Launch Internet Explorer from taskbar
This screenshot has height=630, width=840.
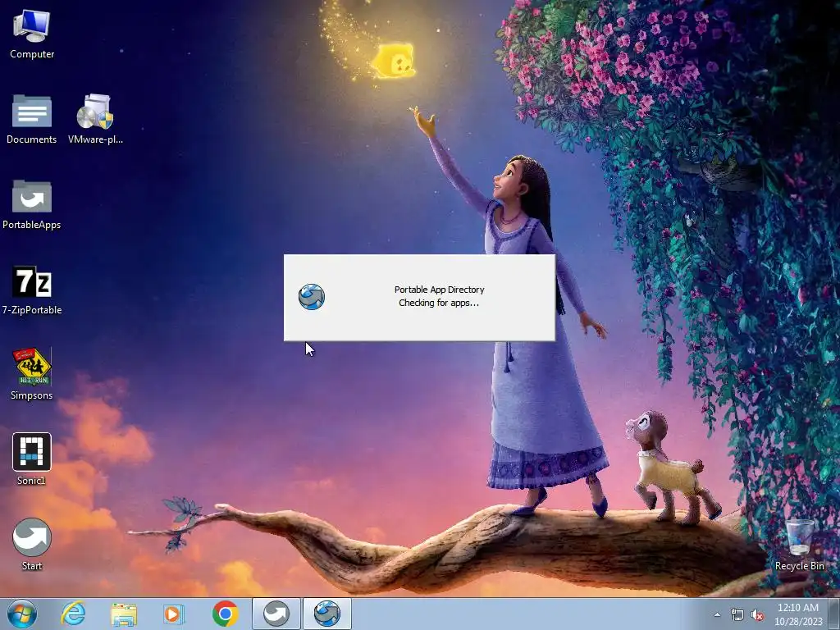coord(73,614)
